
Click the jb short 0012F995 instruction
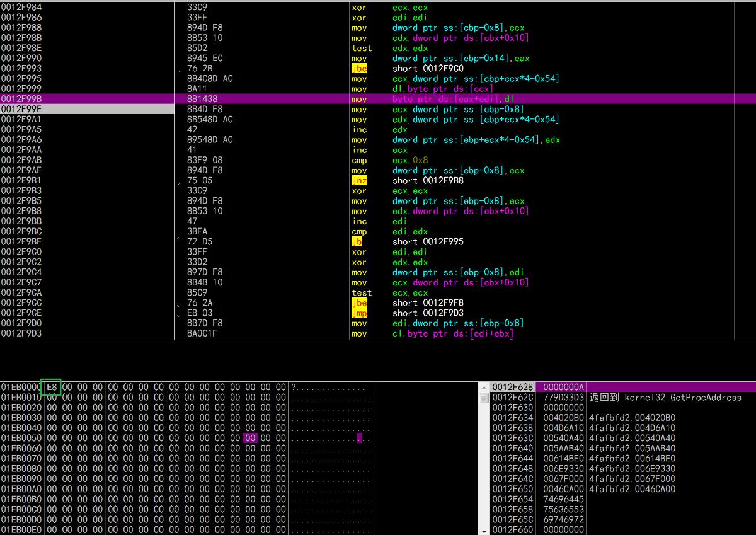point(408,242)
